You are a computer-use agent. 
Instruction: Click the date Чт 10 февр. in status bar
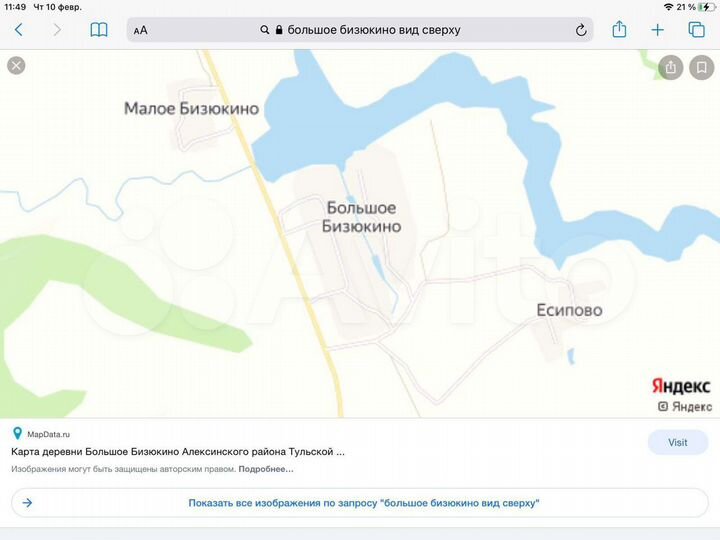57,7
